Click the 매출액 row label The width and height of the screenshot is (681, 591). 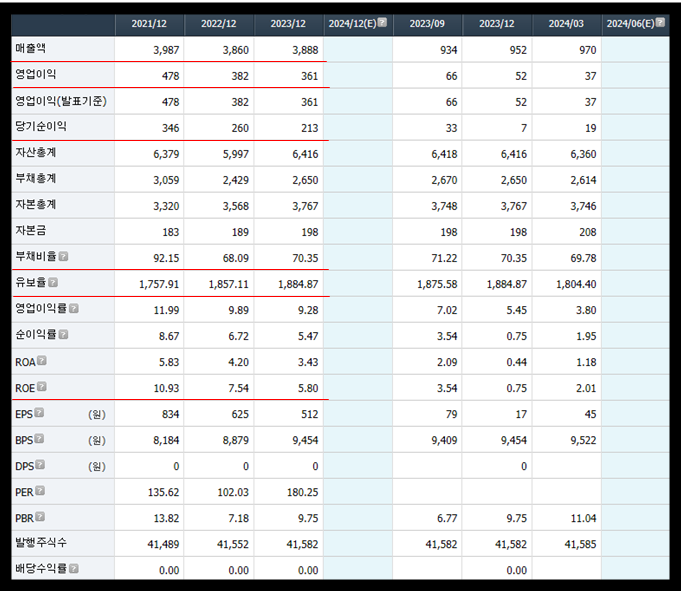click(30, 48)
